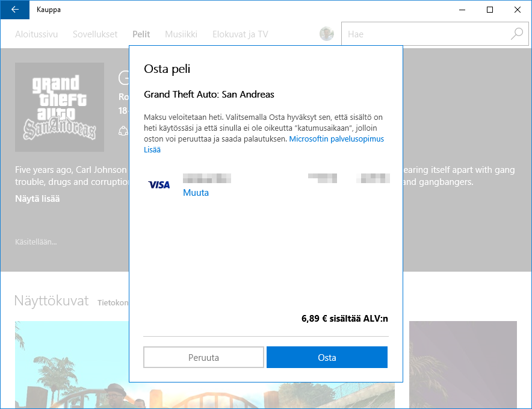Click Muuta to change payment method
Image resolution: width=532 pixels, height=409 pixels.
click(x=196, y=193)
